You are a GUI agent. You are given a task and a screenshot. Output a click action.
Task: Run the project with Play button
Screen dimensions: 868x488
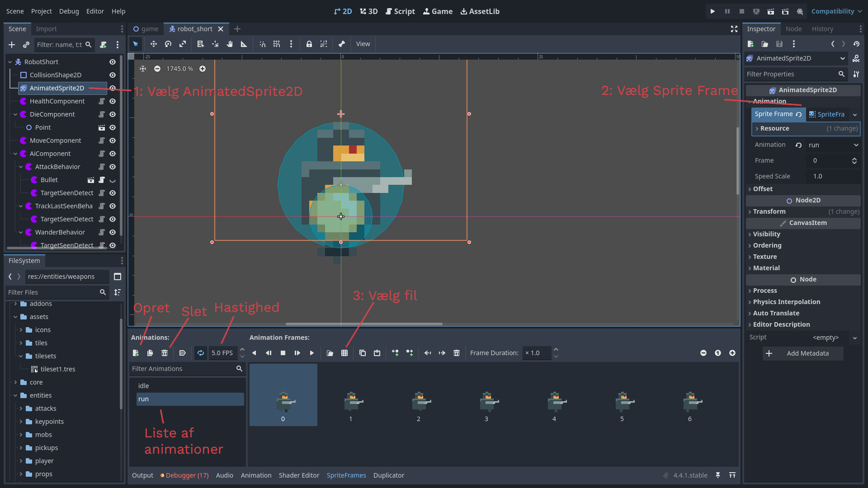[712, 11]
